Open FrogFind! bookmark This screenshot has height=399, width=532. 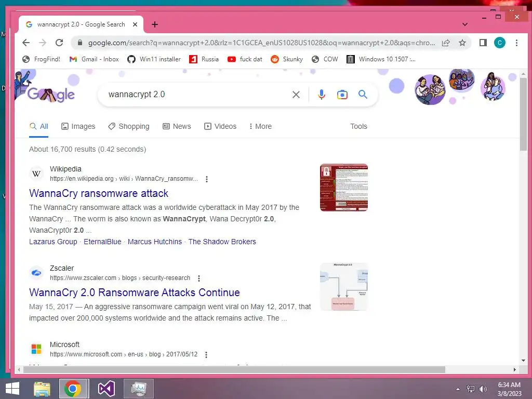coord(41,59)
